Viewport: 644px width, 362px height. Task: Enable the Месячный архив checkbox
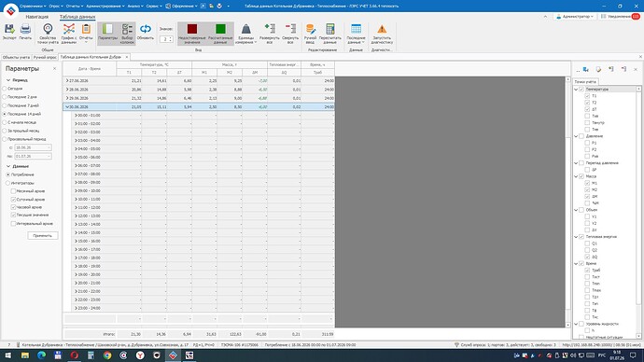click(14, 191)
